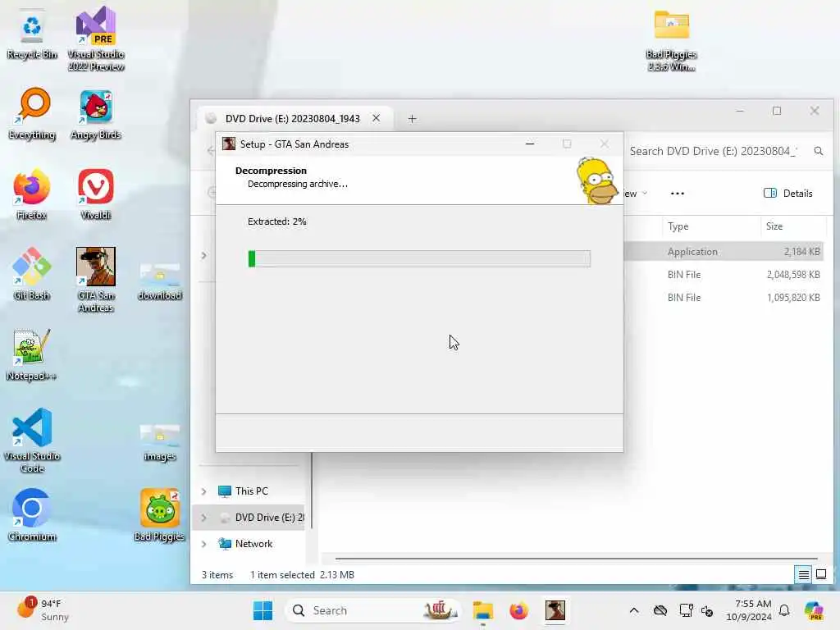Expand the This PC tree node

click(203, 491)
